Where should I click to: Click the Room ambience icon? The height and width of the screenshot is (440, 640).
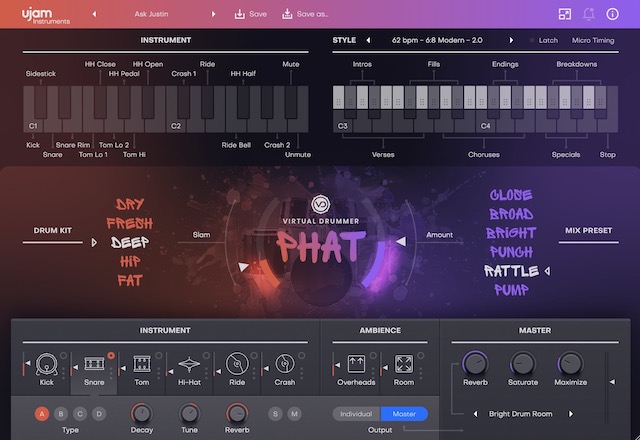pos(404,365)
